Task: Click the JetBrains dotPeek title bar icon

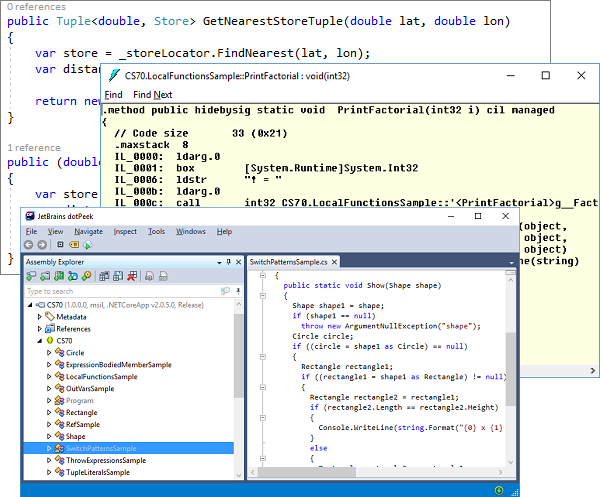Action: (x=30, y=216)
